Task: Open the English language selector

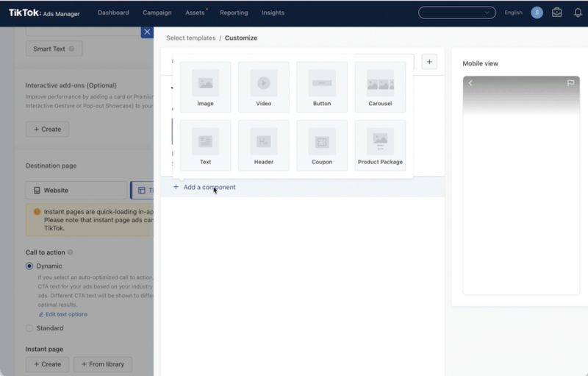Action: click(513, 13)
